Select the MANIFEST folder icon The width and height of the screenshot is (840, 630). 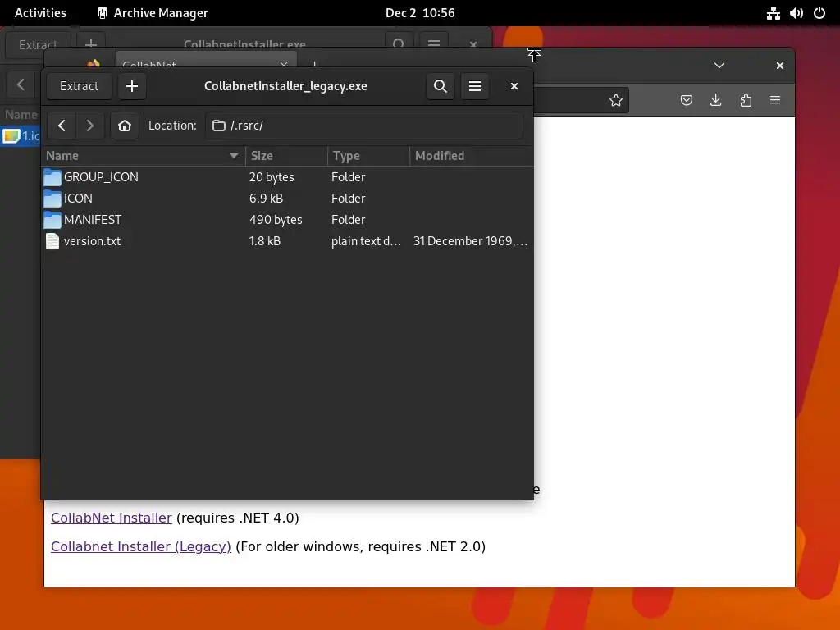click(x=52, y=220)
